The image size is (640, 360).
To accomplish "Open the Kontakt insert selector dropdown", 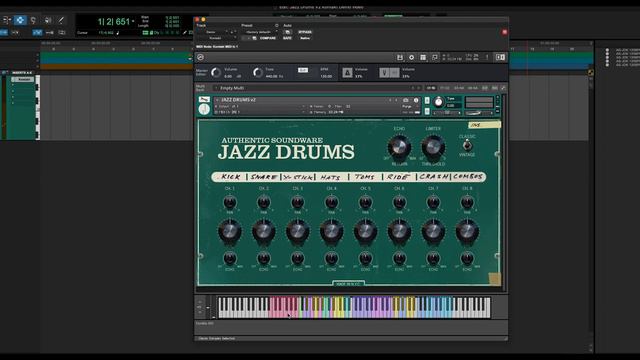I will [216, 38].
